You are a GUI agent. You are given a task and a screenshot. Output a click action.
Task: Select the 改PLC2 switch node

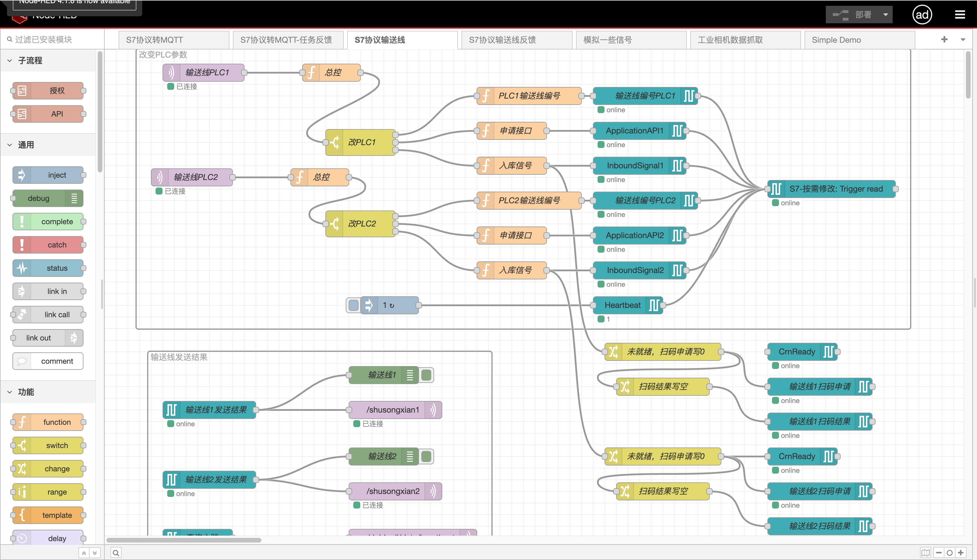(x=360, y=224)
